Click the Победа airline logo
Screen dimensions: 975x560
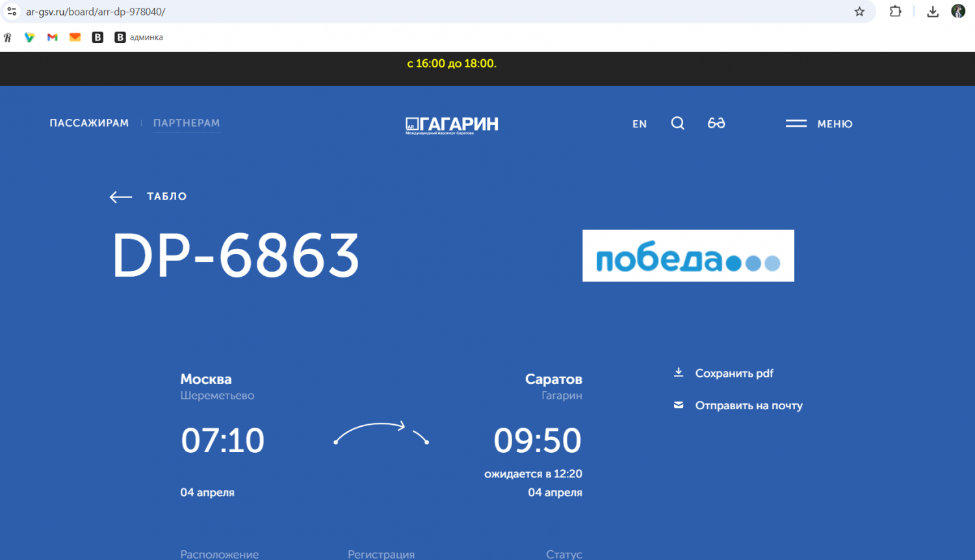click(688, 256)
